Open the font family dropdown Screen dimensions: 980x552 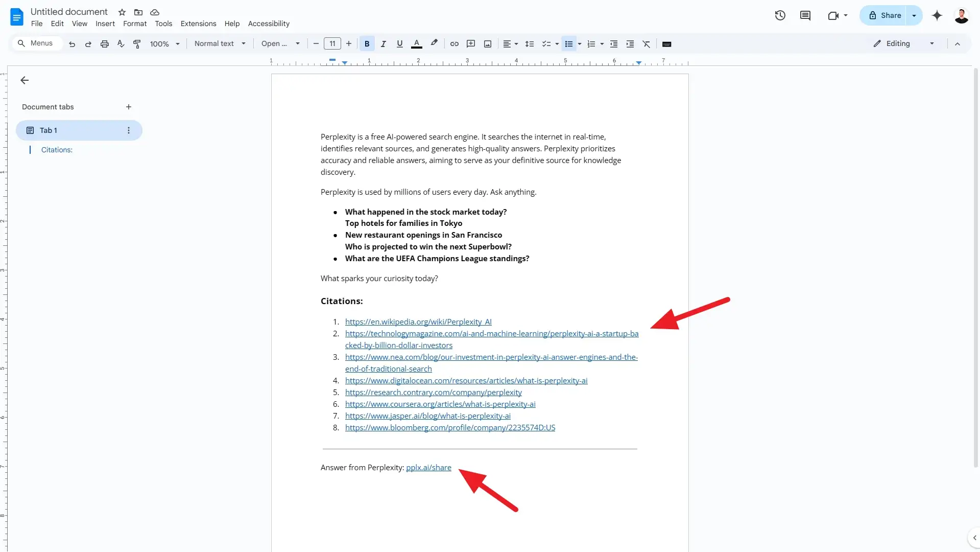tap(280, 44)
